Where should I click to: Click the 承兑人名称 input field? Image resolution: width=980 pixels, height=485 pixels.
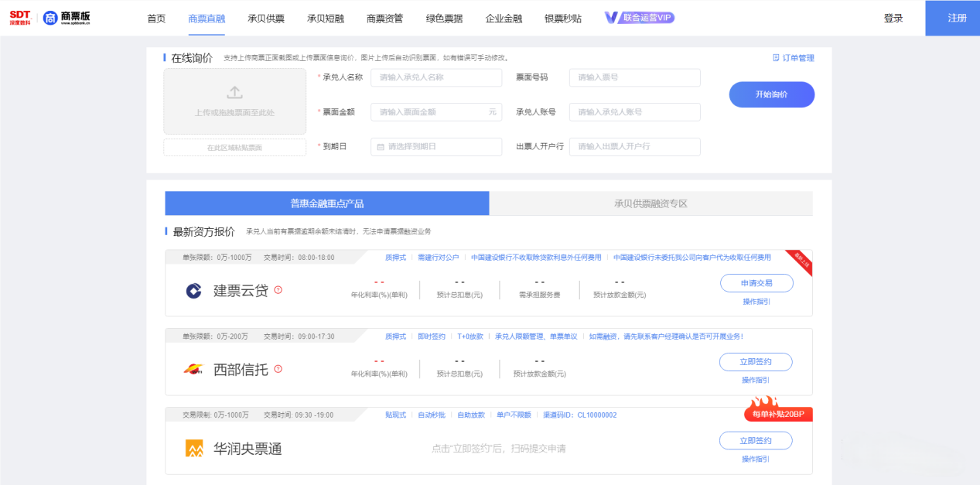pos(436,77)
